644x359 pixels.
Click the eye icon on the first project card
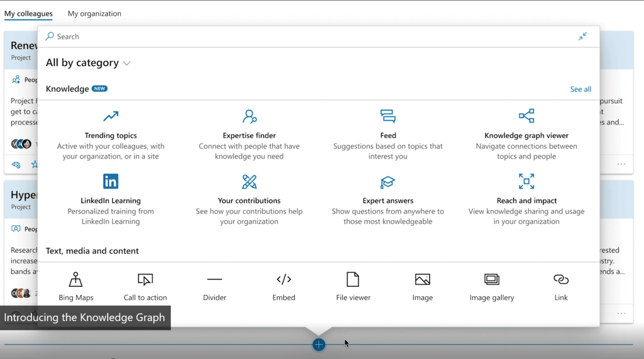point(16,165)
